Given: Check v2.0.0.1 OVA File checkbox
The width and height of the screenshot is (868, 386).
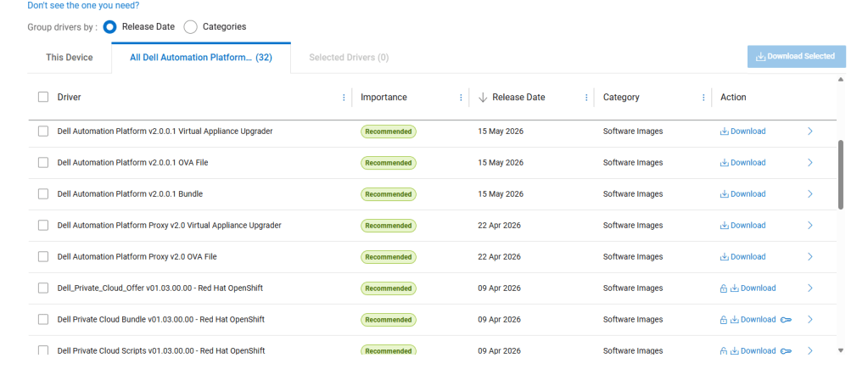Looking at the screenshot, I should pos(43,162).
